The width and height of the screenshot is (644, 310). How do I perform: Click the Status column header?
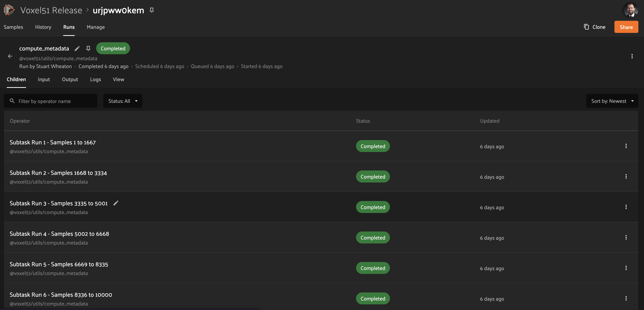point(363,121)
